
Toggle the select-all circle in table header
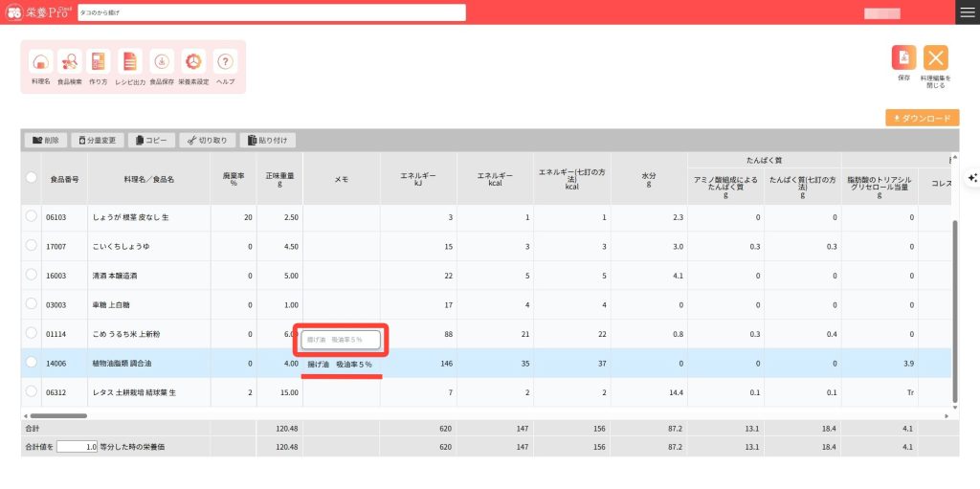click(x=32, y=177)
